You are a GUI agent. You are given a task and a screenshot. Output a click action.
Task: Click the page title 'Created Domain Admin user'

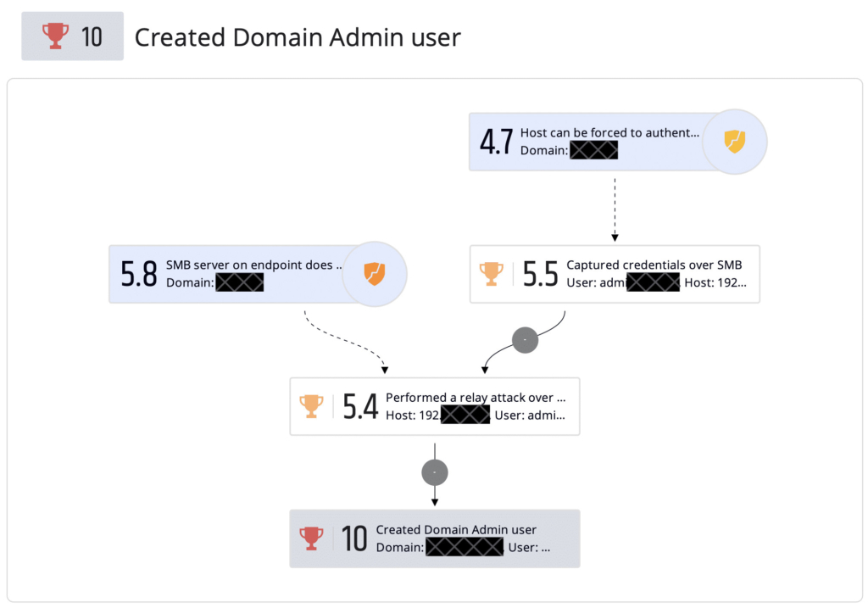(x=298, y=37)
